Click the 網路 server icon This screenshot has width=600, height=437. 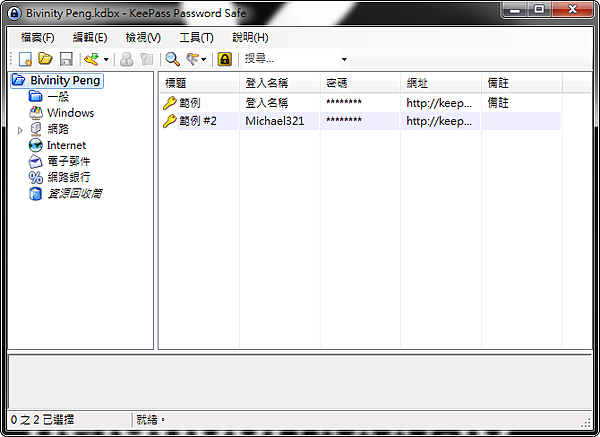[x=36, y=129]
